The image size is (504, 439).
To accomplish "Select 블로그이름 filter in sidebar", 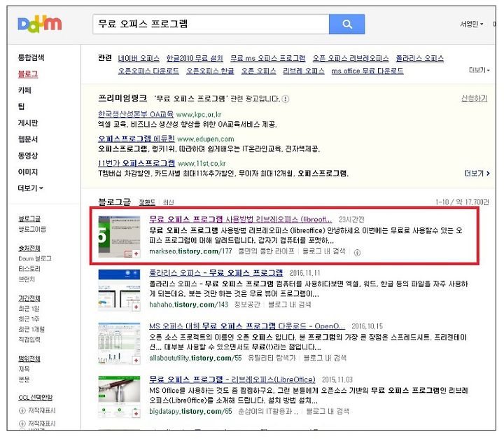I will click(32, 230).
